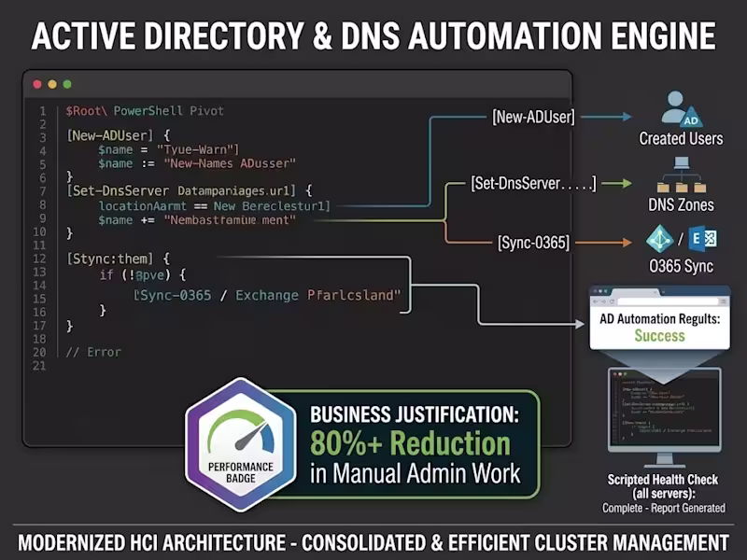The width and height of the screenshot is (747, 560).
Task: Click the '[New-ADUser] {' code line
Action: [x=119, y=135]
